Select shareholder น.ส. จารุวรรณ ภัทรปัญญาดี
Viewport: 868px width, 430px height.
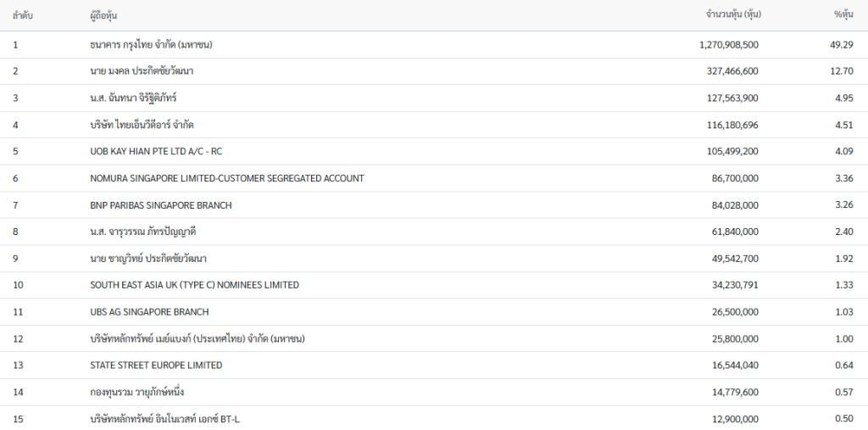click(142, 232)
